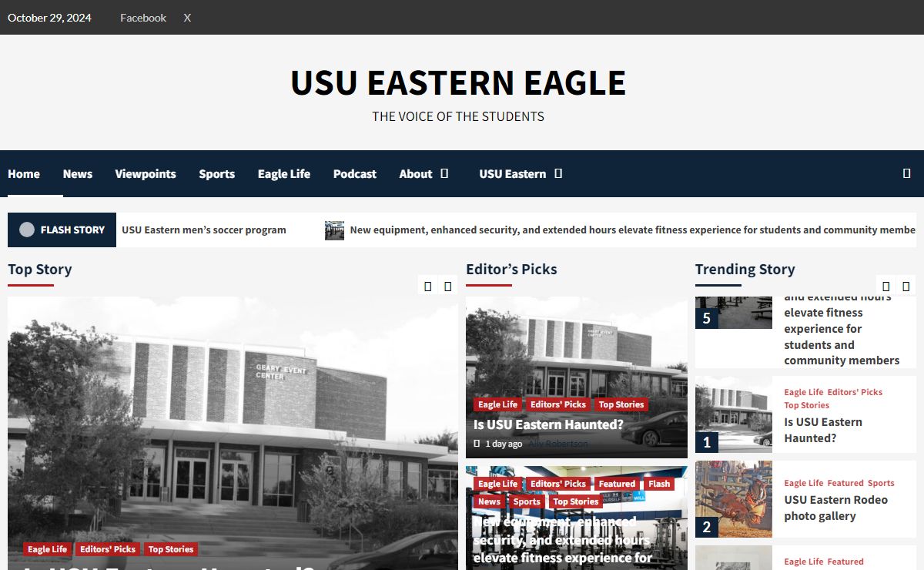Click Featured tag on fitness story card

click(x=618, y=484)
